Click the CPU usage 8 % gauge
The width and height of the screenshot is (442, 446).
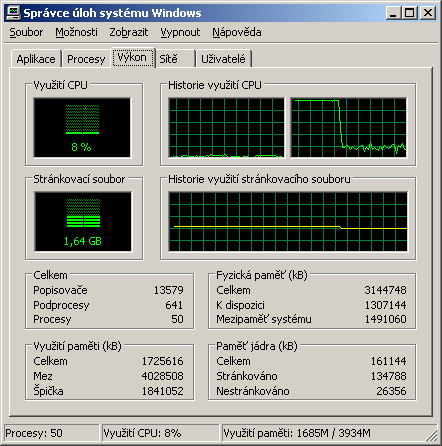82,127
